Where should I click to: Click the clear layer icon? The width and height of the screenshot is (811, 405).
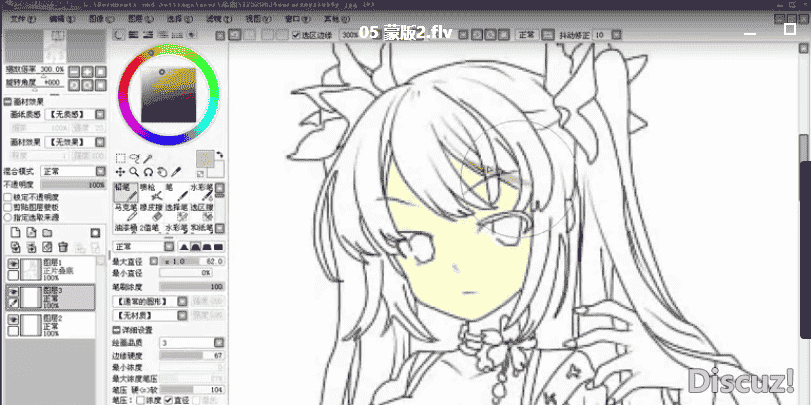47,247
